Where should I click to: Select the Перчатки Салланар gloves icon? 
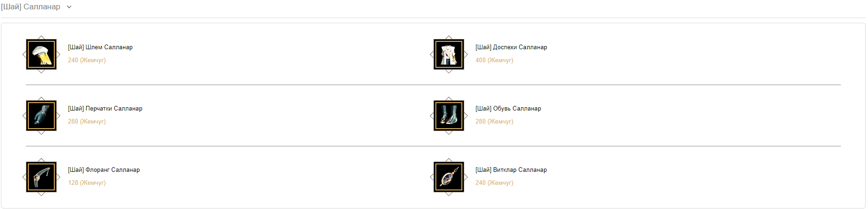click(x=41, y=116)
